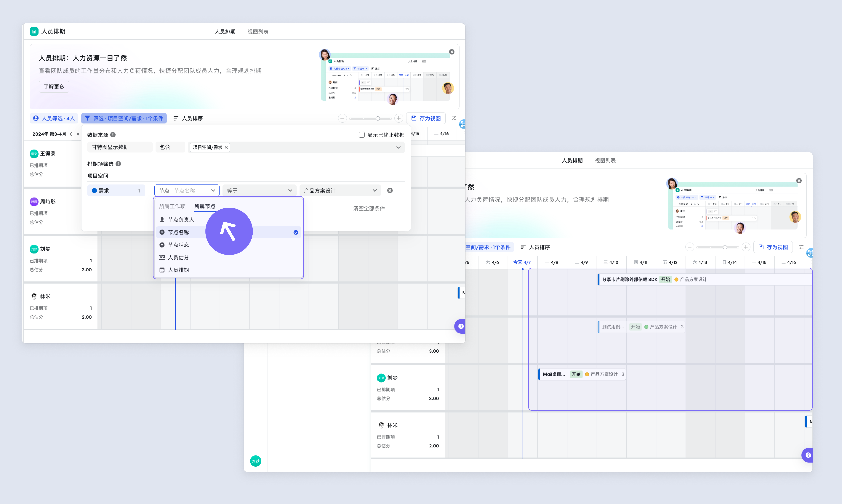Screen dimensions: 842x504
Task: Open view settings icon in front window toolbar
Action: point(454,118)
